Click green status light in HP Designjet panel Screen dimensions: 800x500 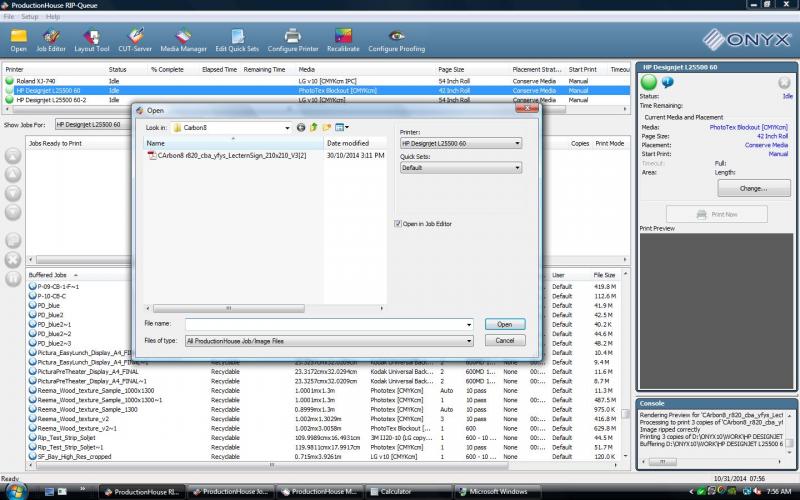click(649, 82)
